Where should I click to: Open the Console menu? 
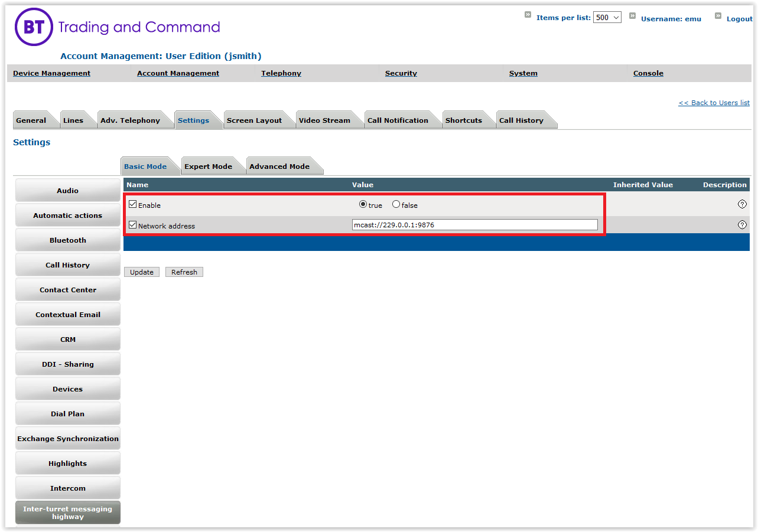click(x=648, y=73)
